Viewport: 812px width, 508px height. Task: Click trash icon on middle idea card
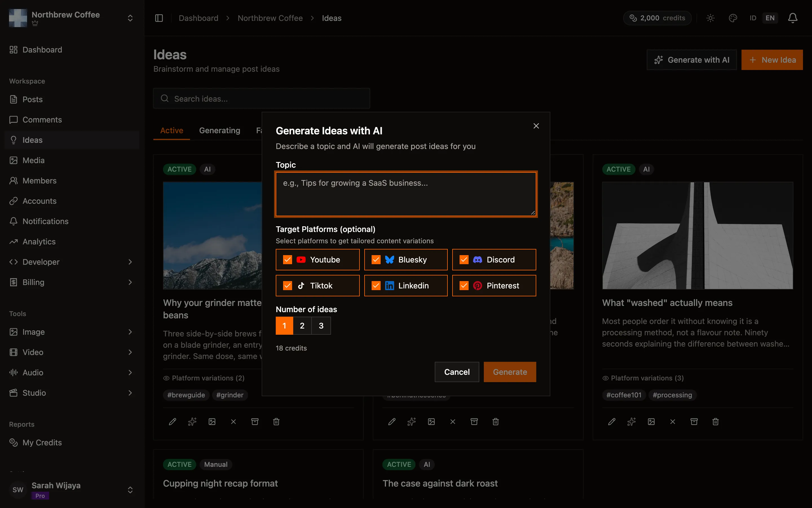[x=496, y=422]
